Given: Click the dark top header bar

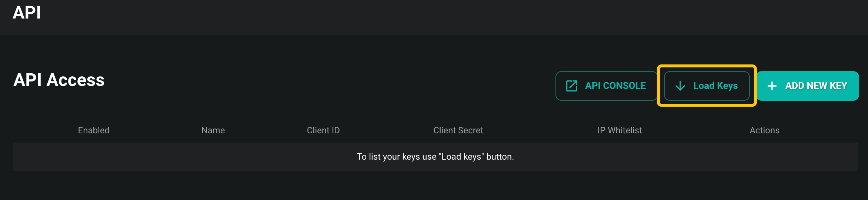Looking at the screenshot, I should click(x=444, y=17).
